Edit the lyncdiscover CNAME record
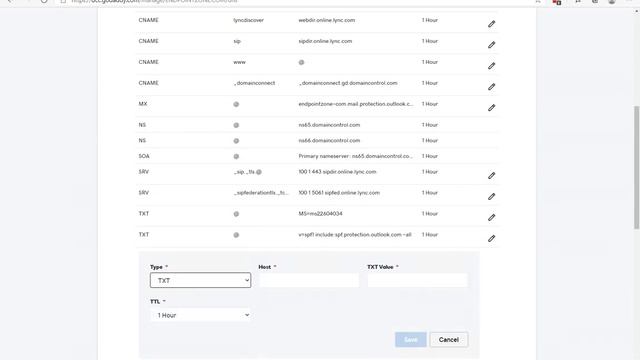 [491, 24]
